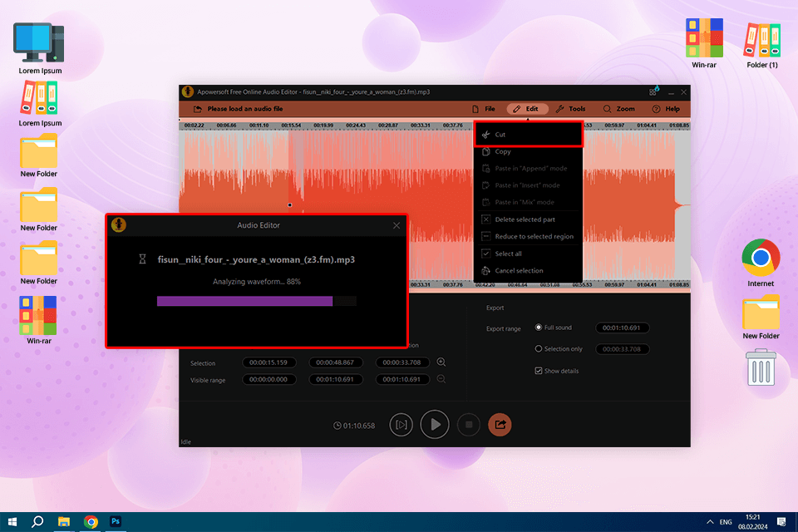Choose Cut from the Edit menu

pyautogui.click(x=529, y=135)
